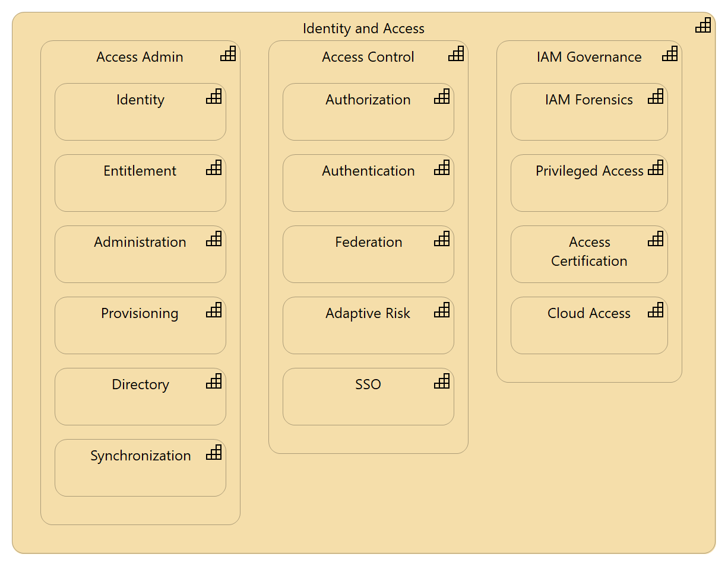The width and height of the screenshot is (728, 566).
Task: Click capability icon in Authorization box
Action: (442, 97)
